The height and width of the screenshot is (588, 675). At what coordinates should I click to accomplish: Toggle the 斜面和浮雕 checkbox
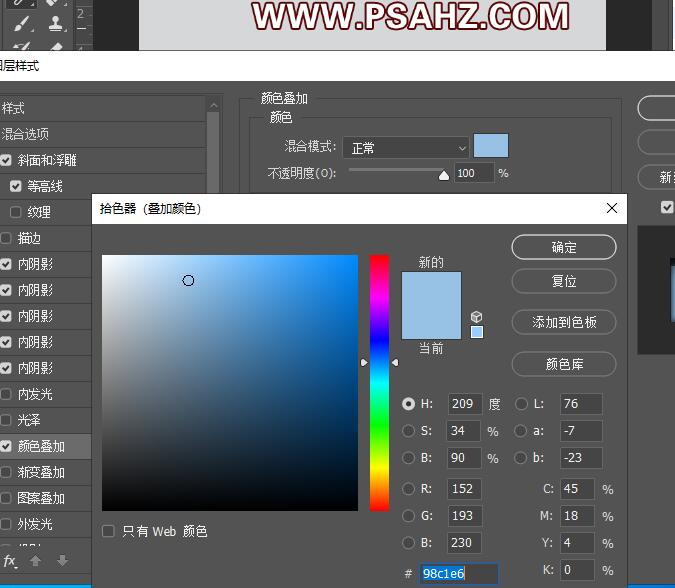(x=6, y=160)
